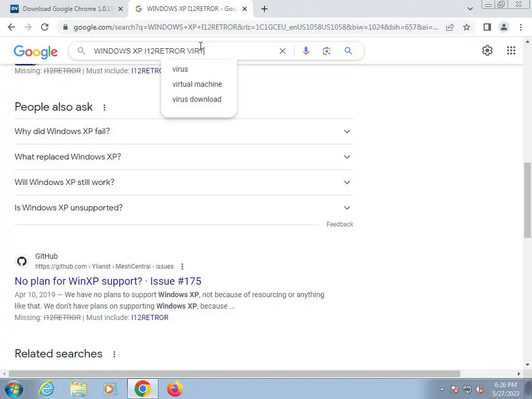Open the GitHub favicon result
The width and height of the screenshot is (532, 399).
point(22,261)
